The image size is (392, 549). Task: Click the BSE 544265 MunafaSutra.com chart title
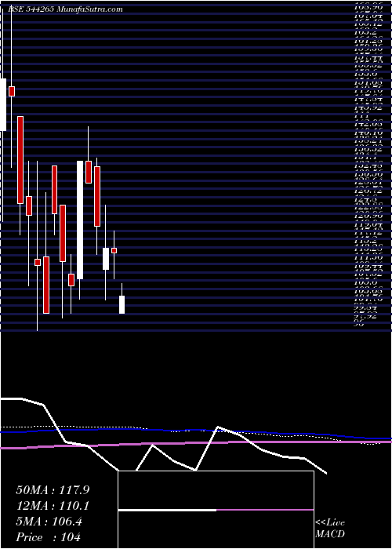[65, 9]
